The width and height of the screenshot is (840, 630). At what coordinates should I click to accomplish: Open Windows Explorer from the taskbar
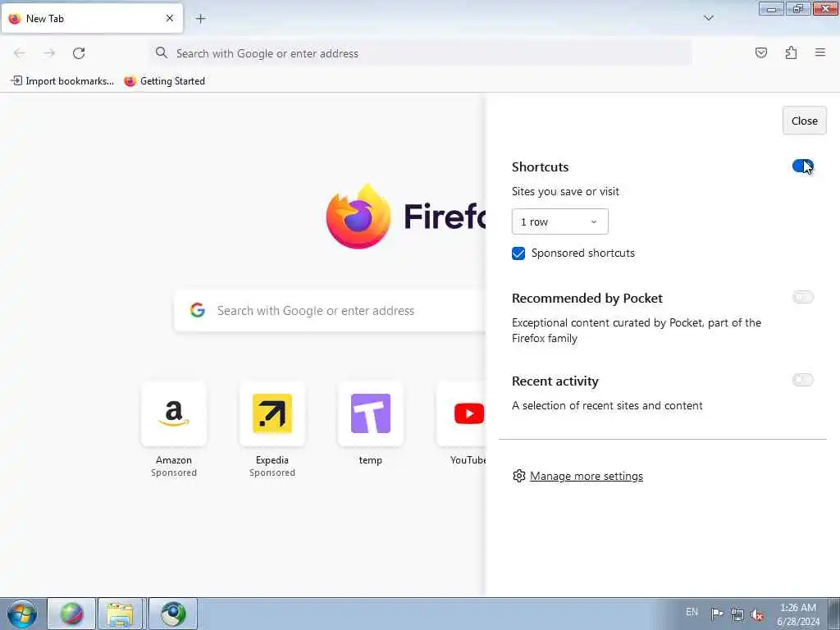click(120, 614)
